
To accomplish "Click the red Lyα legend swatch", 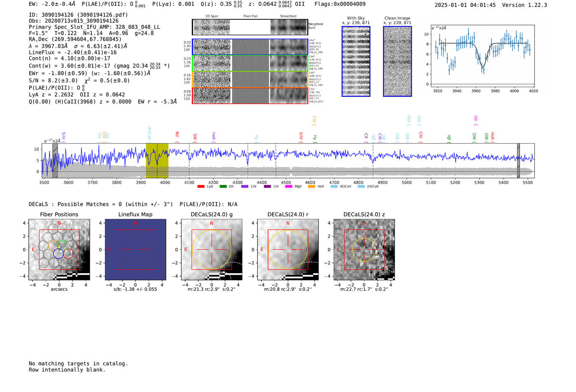I will coord(201,186).
